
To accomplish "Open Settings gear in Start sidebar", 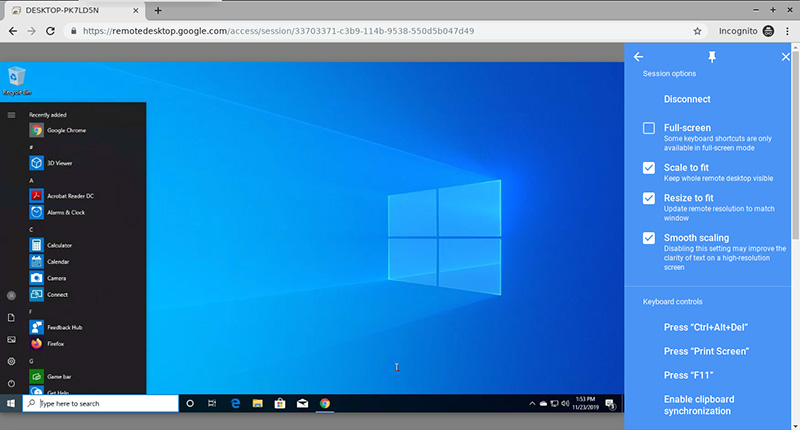I will pos(11,362).
